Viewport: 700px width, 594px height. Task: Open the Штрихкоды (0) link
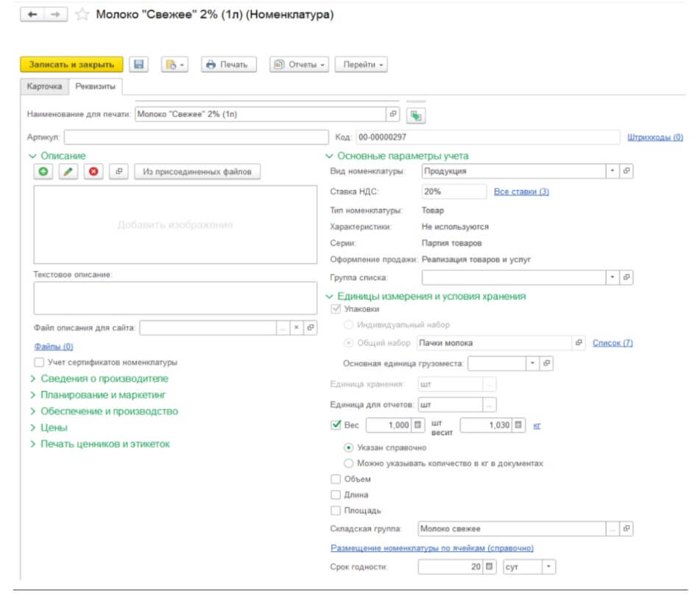[x=655, y=137]
